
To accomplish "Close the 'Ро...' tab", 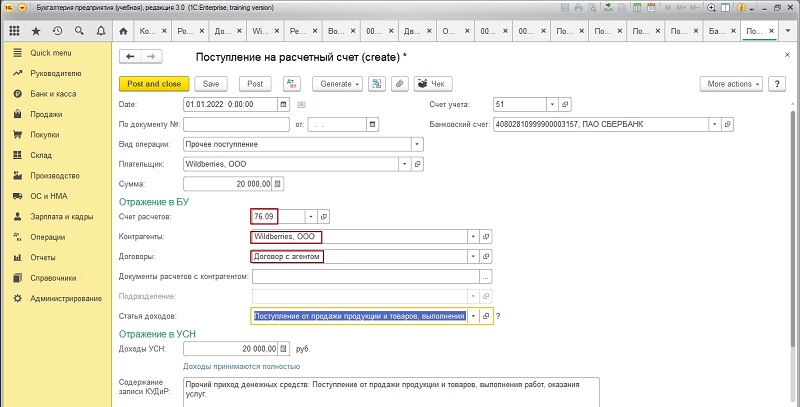I will [202, 31].
